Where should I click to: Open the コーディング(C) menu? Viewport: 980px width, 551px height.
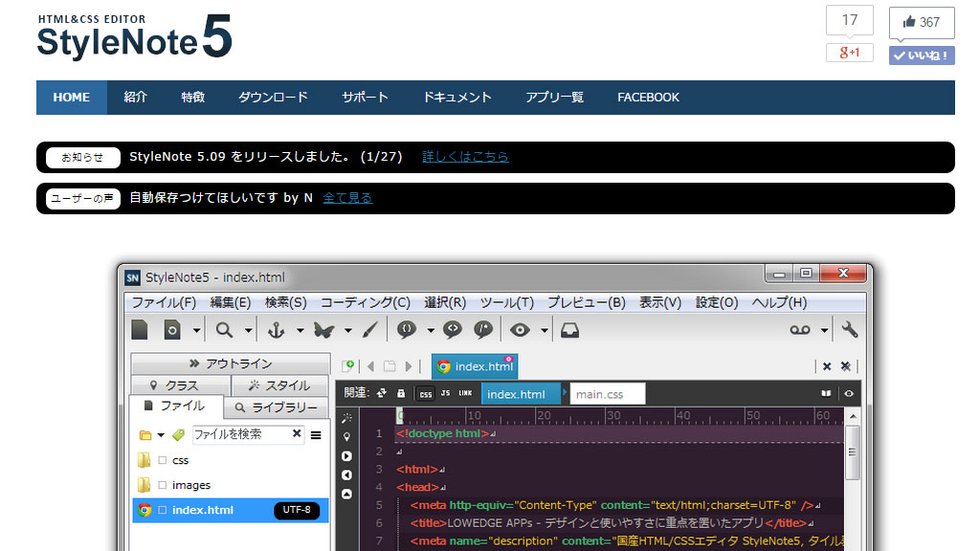coord(366,303)
